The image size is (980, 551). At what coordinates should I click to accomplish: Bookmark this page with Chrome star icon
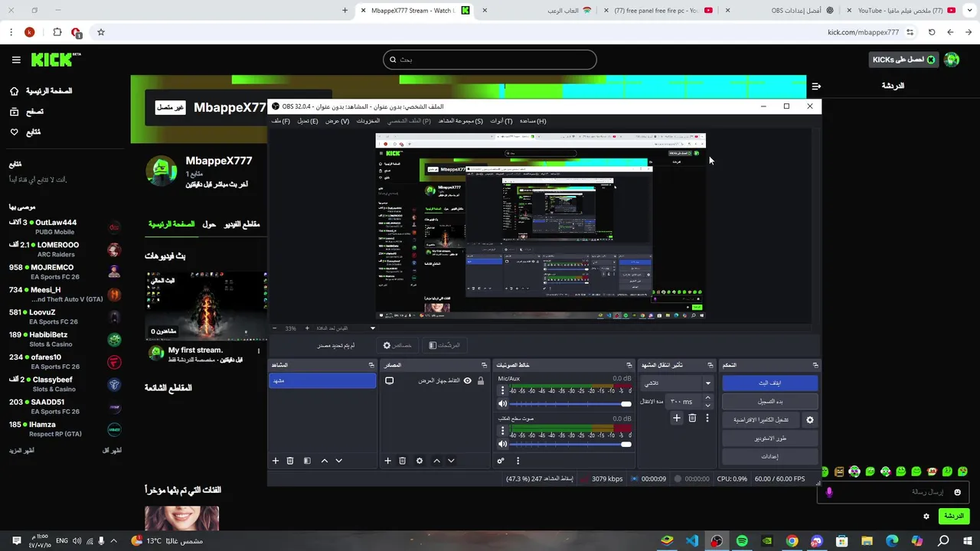pyautogui.click(x=100, y=32)
